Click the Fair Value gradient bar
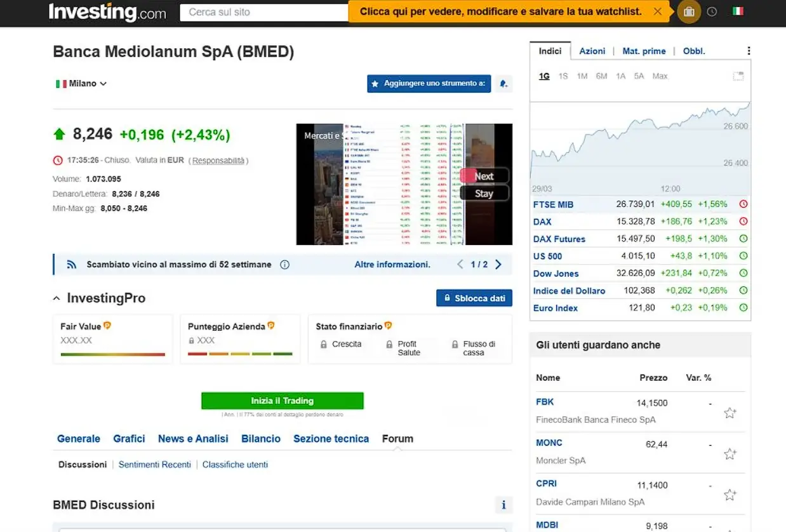Image resolution: width=786 pixels, height=532 pixels. coord(113,354)
